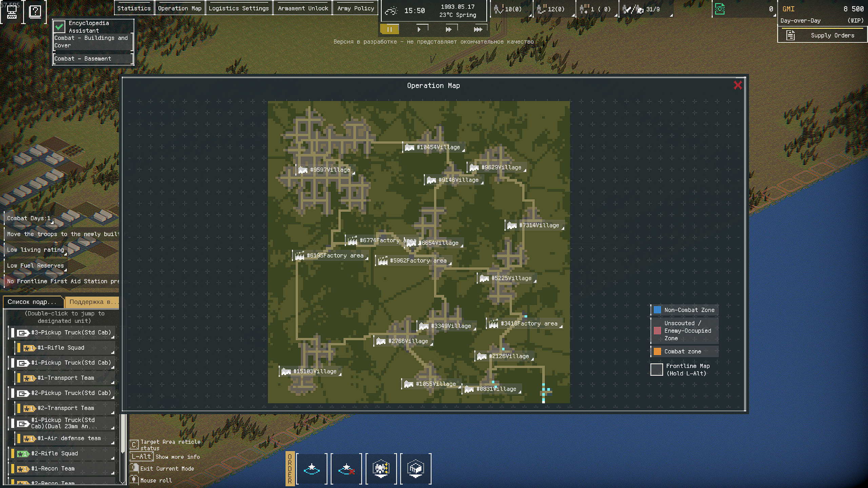Open the Logistics Settings menu tab
Viewport: 868px width, 488px height.
[238, 8]
